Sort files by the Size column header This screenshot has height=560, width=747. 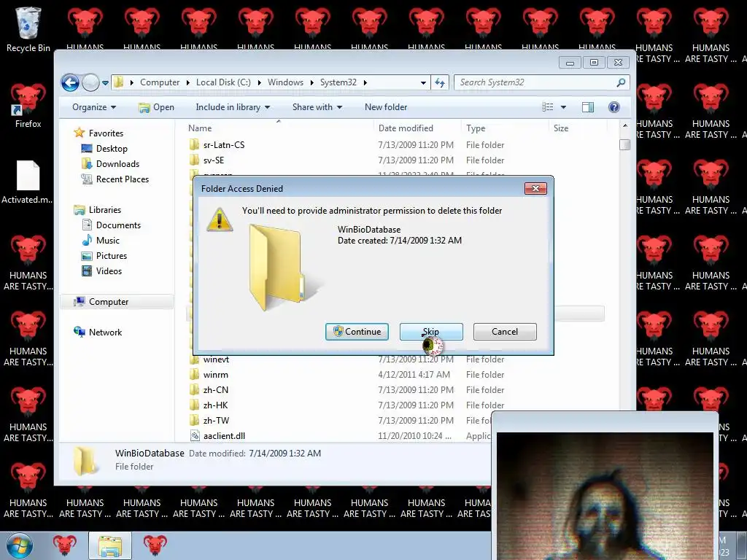pyautogui.click(x=578, y=128)
